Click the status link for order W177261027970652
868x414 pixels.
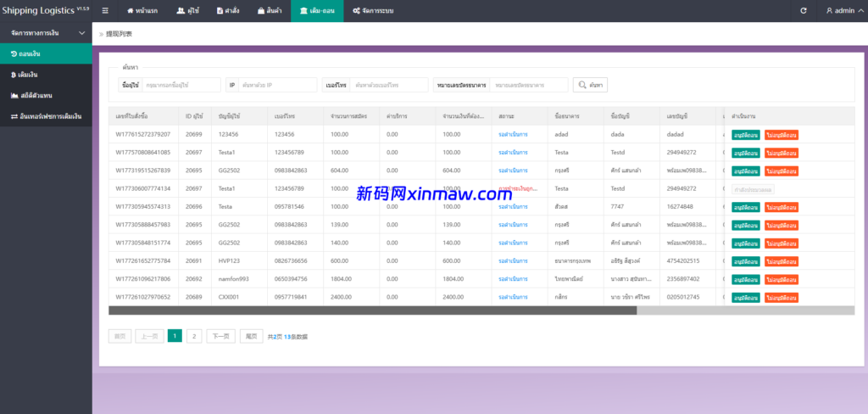(x=513, y=297)
